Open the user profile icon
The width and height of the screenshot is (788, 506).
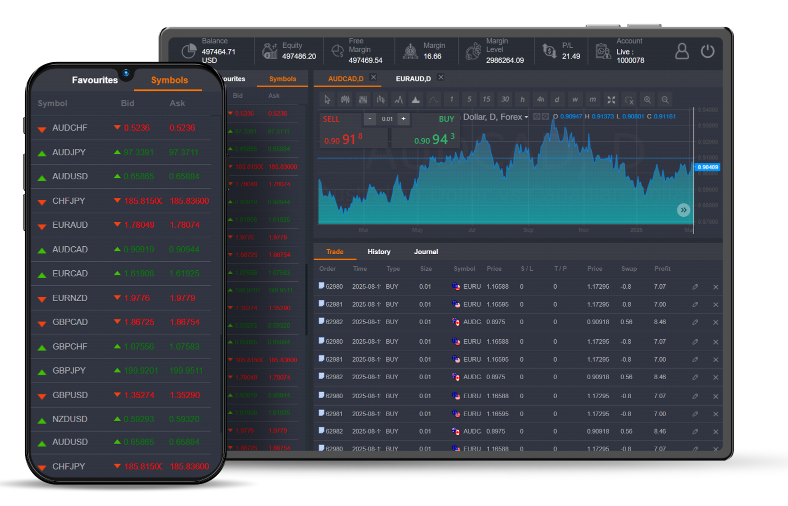pyautogui.click(x=681, y=51)
